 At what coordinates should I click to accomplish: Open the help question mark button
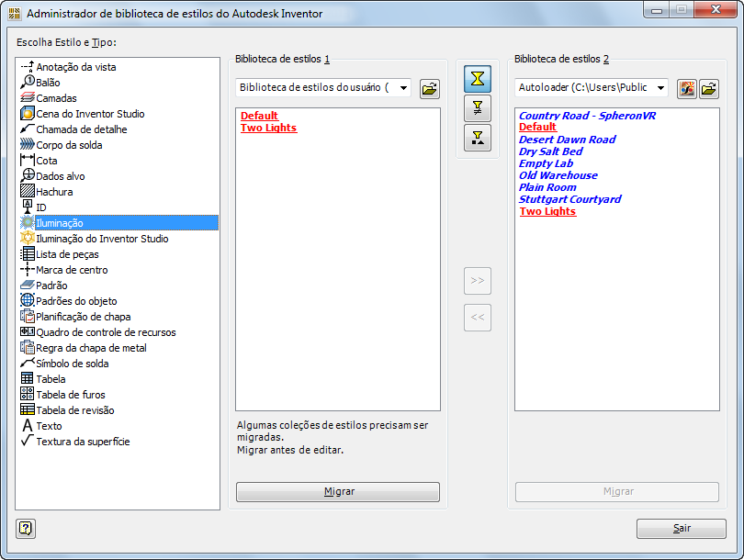[x=26, y=528]
